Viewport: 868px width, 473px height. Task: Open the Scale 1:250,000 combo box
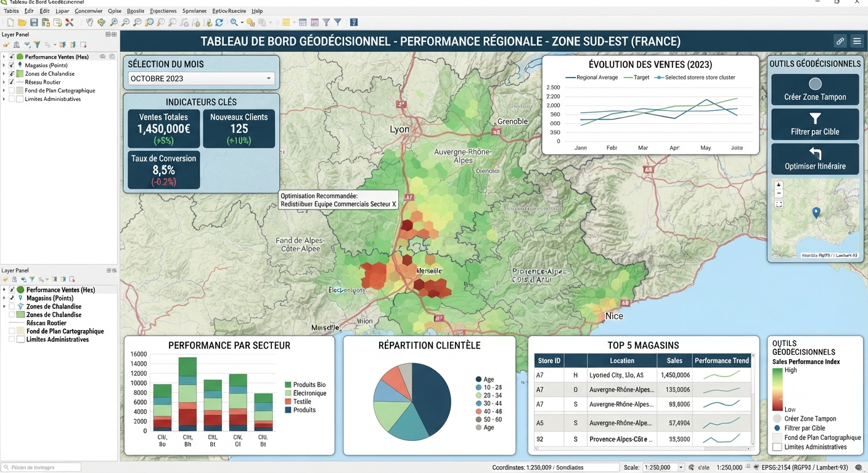(663, 467)
